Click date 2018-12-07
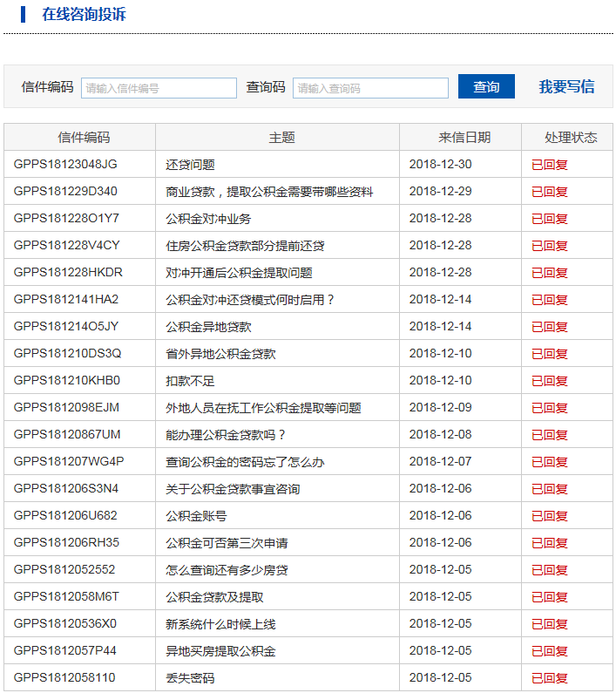 441,461
